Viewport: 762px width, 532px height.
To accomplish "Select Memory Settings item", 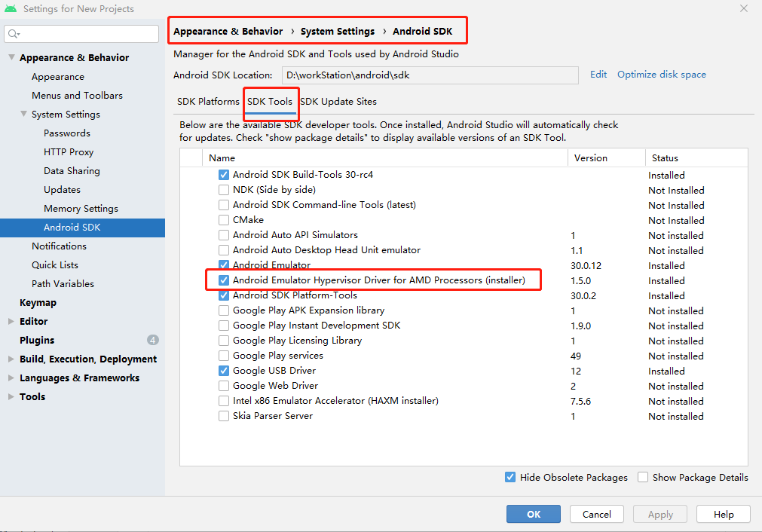I will click(81, 209).
